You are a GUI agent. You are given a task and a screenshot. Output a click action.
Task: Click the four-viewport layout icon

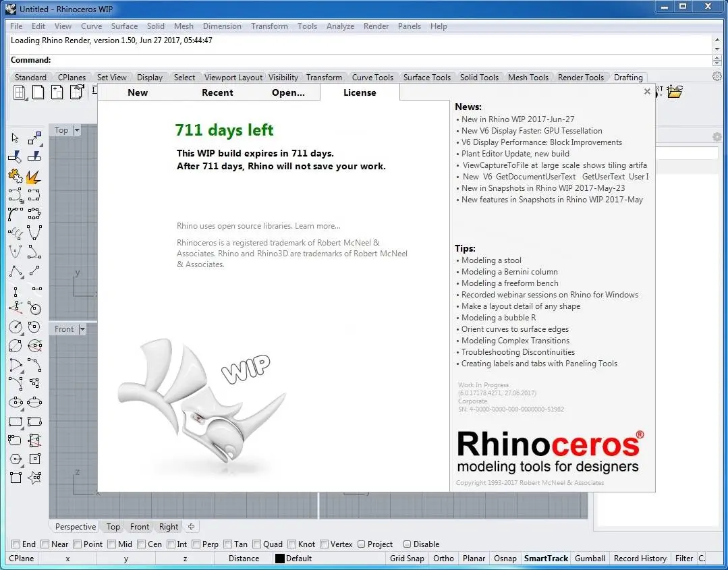click(20, 92)
